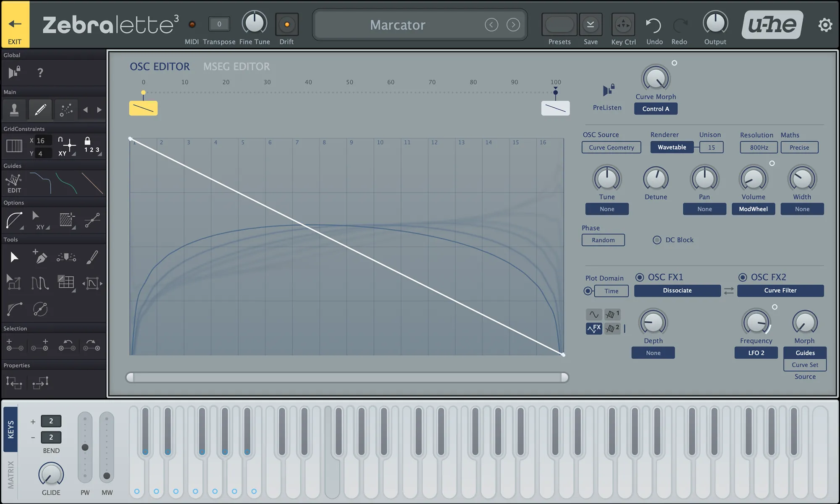Screen dimensions: 840x504
Task: Select the pen add-point tool
Action: click(40, 257)
